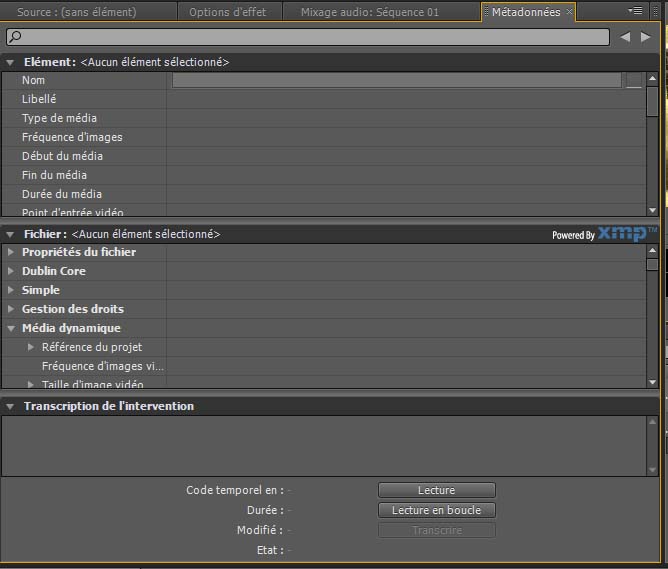The image size is (668, 569).
Task: Select the Fréquence d'images row
Action: coord(324,137)
